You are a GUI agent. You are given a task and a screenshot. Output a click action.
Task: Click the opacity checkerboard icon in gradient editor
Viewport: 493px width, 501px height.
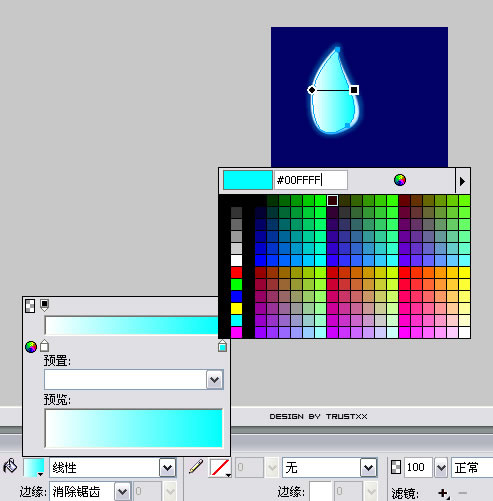pos(30,306)
